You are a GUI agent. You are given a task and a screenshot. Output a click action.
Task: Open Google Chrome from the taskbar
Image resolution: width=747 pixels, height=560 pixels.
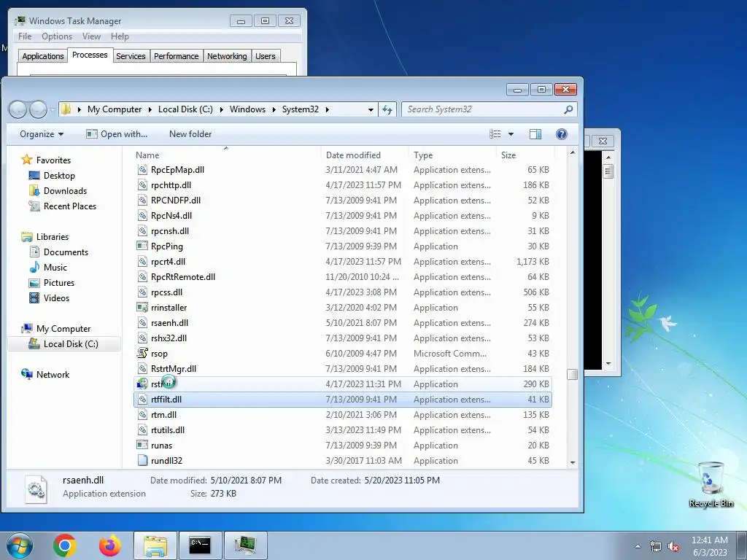point(65,545)
